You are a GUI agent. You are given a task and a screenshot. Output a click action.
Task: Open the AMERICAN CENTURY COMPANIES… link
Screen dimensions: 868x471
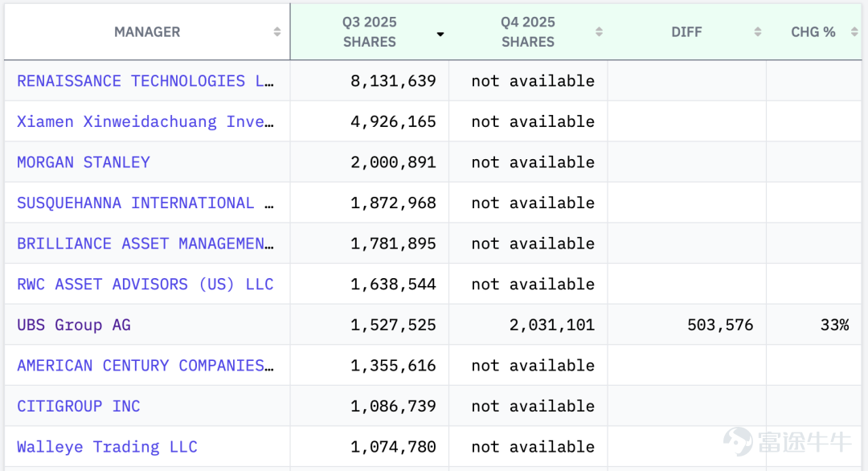coord(145,365)
